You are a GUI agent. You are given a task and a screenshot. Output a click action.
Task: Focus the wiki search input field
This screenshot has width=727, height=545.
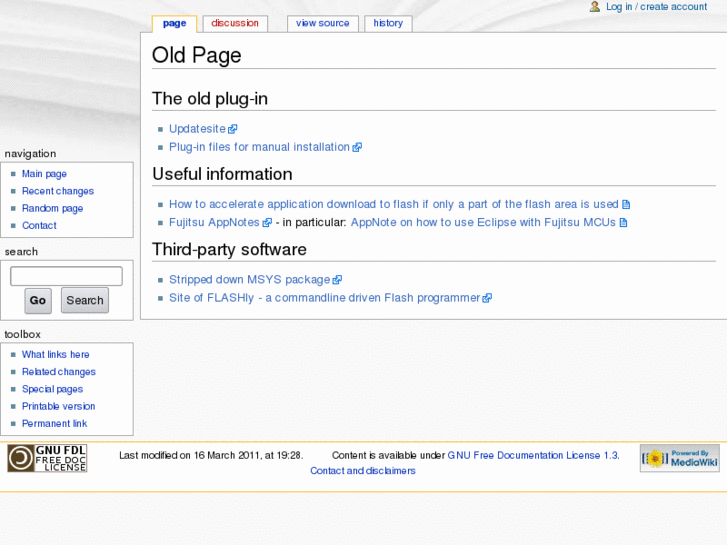[x=66, y=276]
